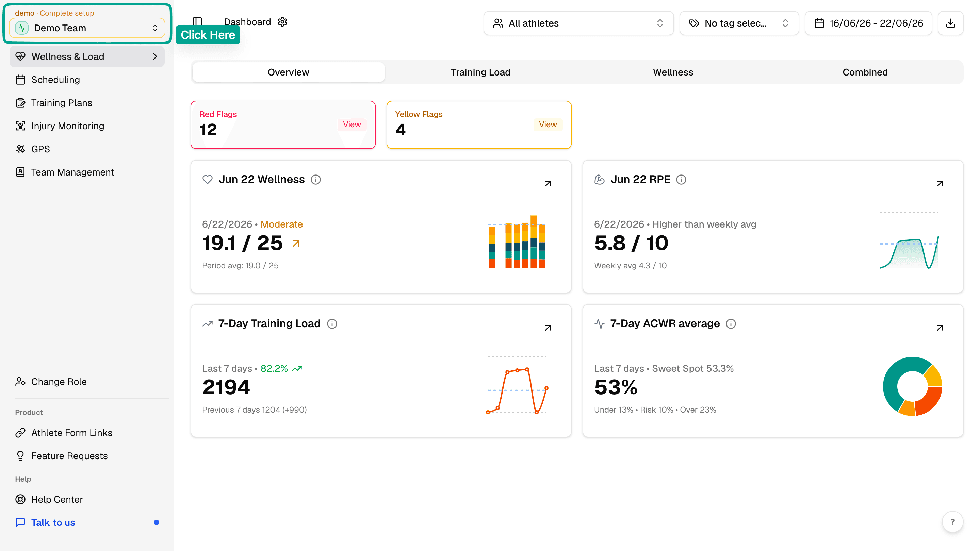
Task: Switch to the Overview tab
Action: 288,72
